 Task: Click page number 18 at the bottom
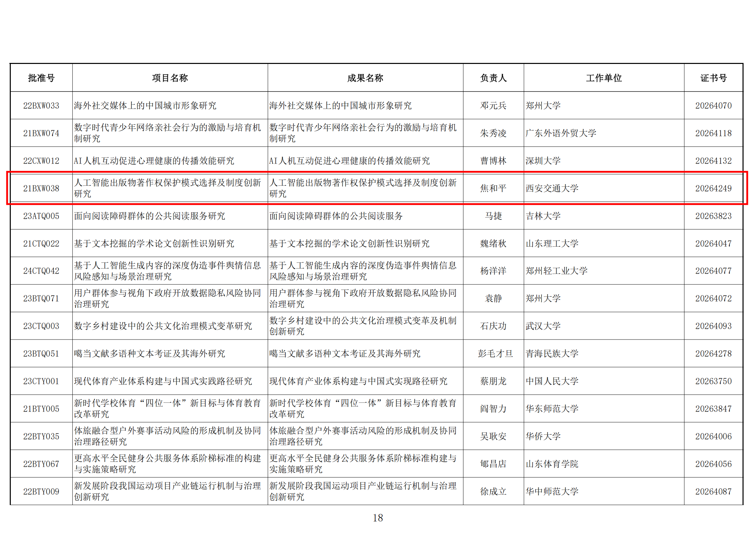[x=378, y=518]
